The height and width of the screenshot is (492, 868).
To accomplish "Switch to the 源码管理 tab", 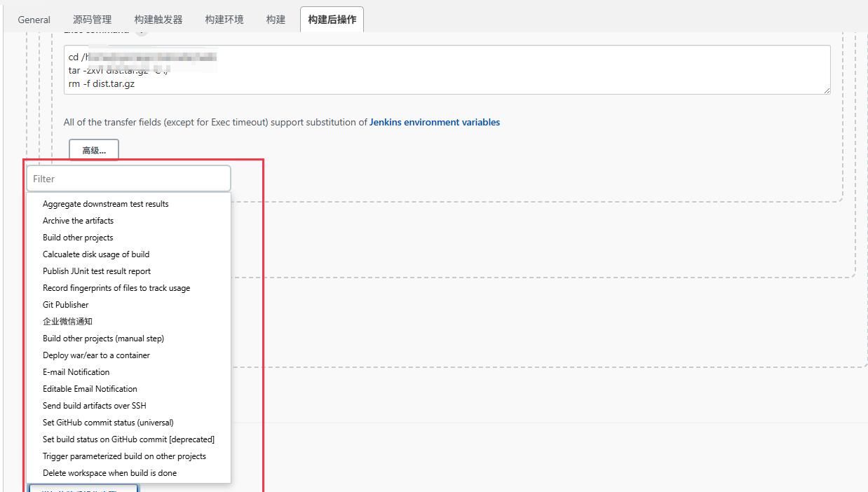I will (90, 20).
